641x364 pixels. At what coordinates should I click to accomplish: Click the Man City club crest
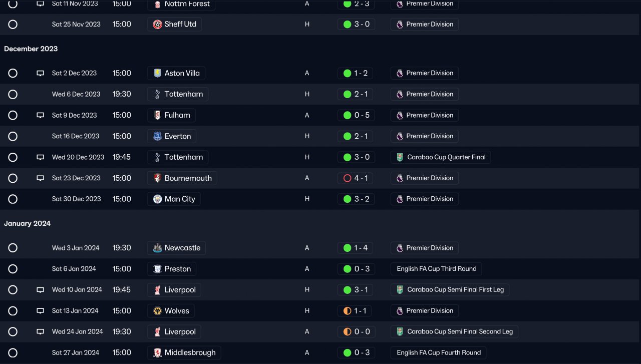[x=158, y=199]
